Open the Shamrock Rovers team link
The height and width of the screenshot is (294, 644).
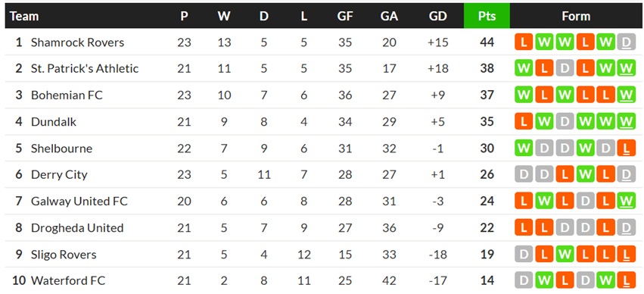[x=78, y=42]
